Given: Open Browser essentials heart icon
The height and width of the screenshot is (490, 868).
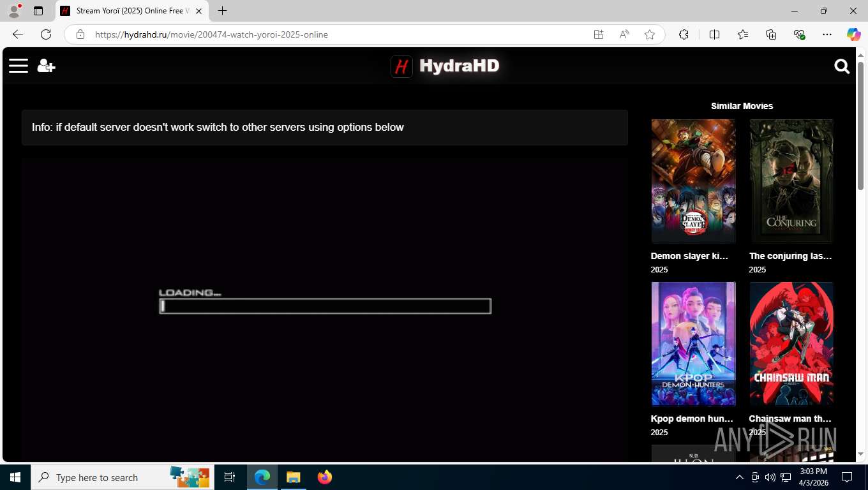Looking at the screenshot, I should (x=799, y=34).
